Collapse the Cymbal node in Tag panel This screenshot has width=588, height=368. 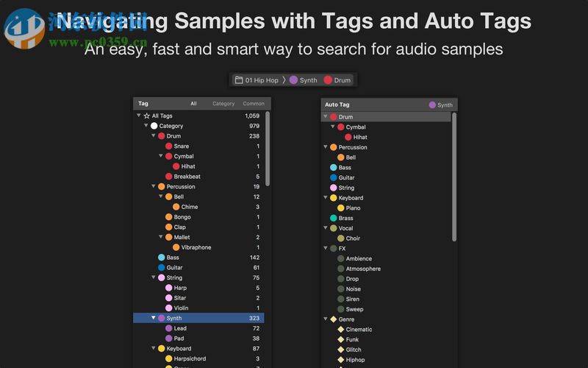pyautogui.click(x=161, y=156)
